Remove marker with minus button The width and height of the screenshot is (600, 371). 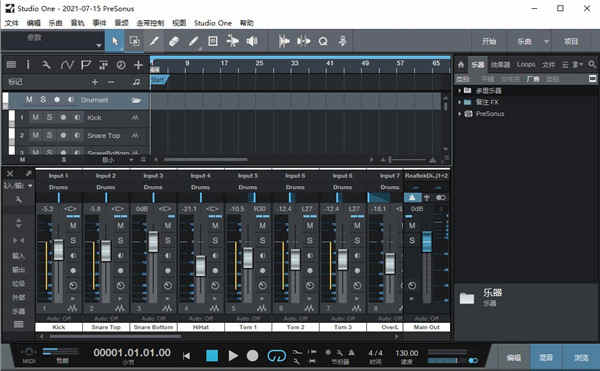111,82
